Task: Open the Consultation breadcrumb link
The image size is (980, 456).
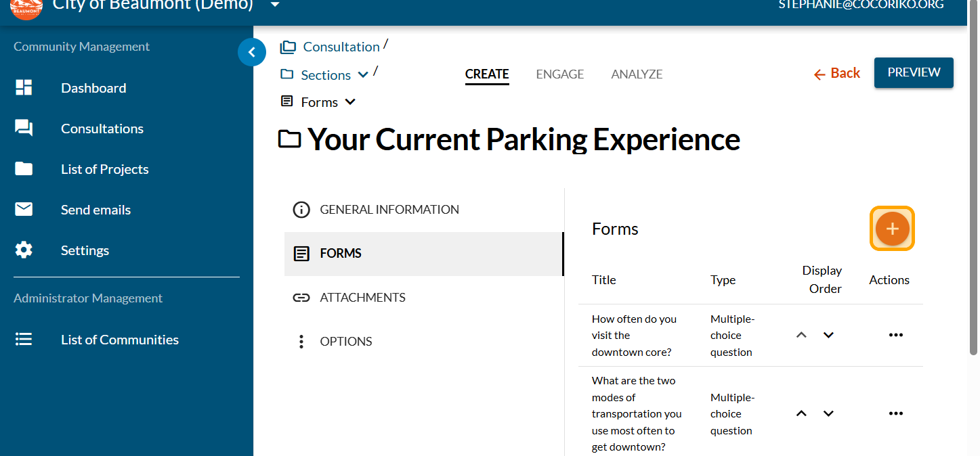Action: pyautogui.click(x=341, y=47)
